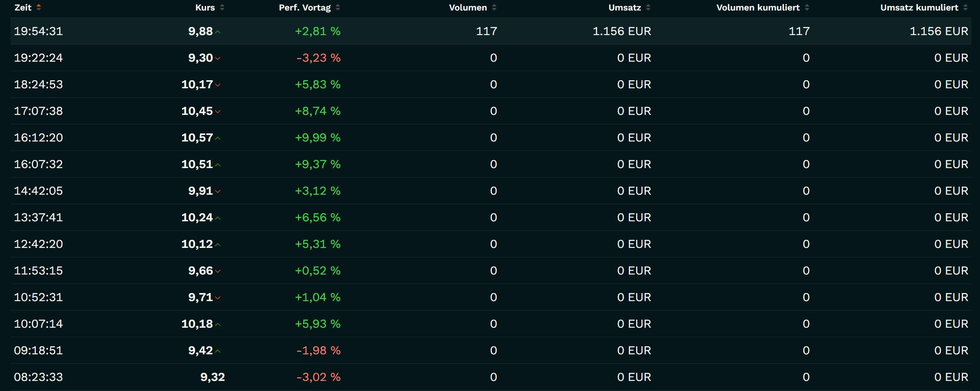Click the green up arrow beside 9,88

(x=218, y=32)
